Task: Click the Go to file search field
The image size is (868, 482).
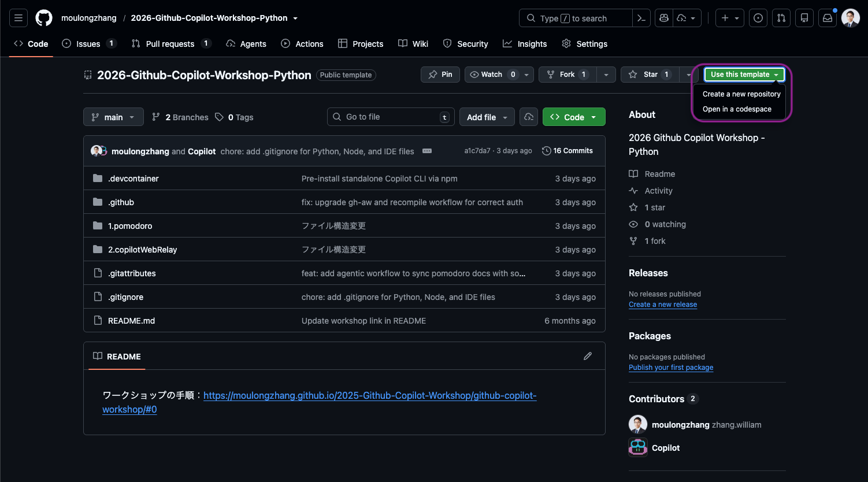Action: [x=391, y=117]
